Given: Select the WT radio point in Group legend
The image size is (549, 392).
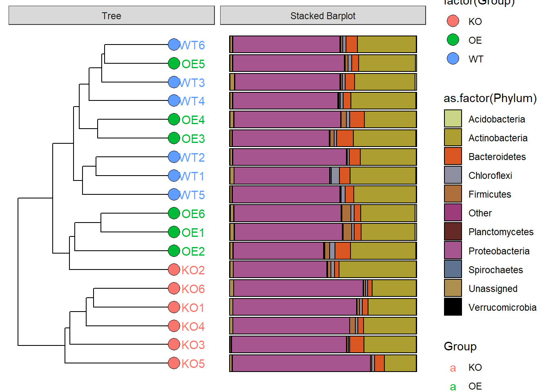Looking at the screenshot, I should 453,59.
